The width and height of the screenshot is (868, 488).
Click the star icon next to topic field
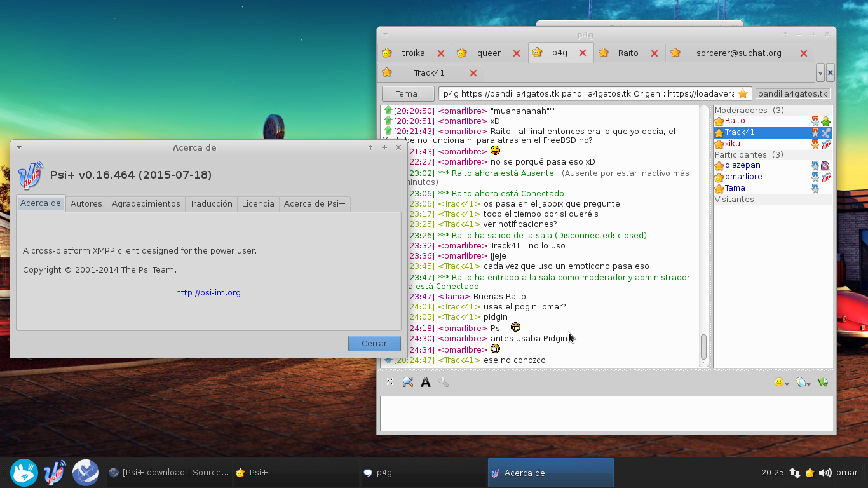[743, 93]
